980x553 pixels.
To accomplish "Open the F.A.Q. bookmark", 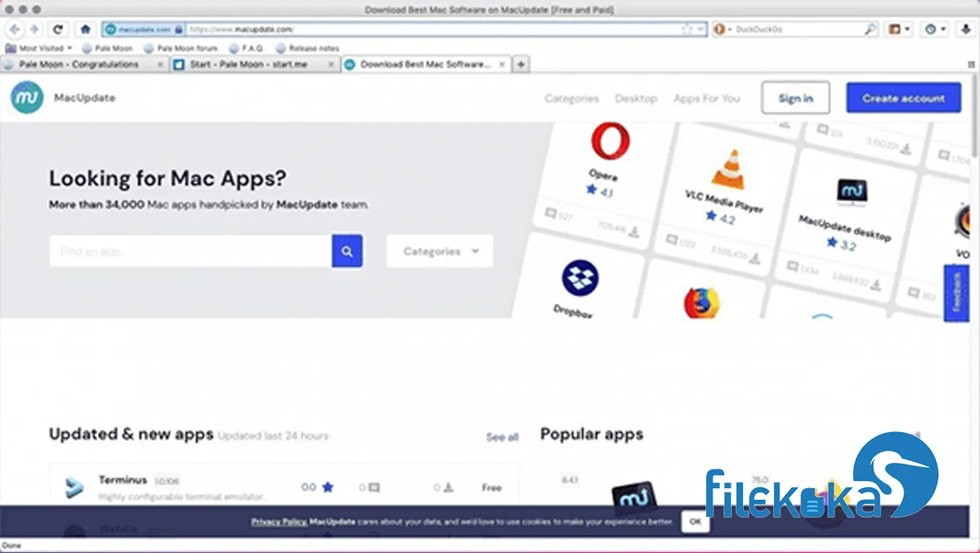I will tap(246, 48).
